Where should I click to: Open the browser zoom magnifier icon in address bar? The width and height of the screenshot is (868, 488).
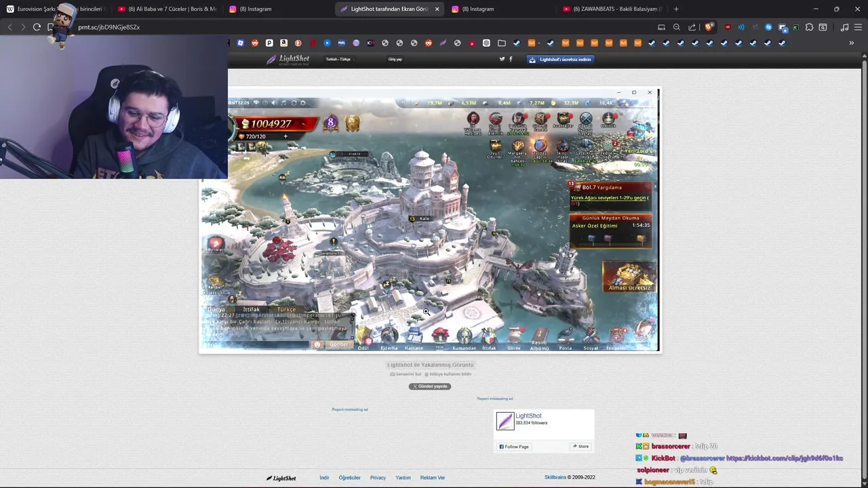(x=676, y=27)
